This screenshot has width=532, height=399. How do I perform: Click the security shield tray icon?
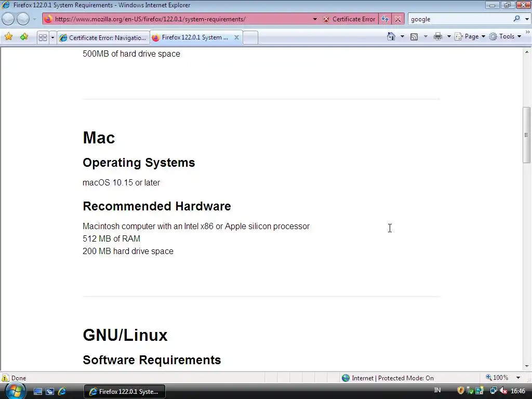pos(460,391)
